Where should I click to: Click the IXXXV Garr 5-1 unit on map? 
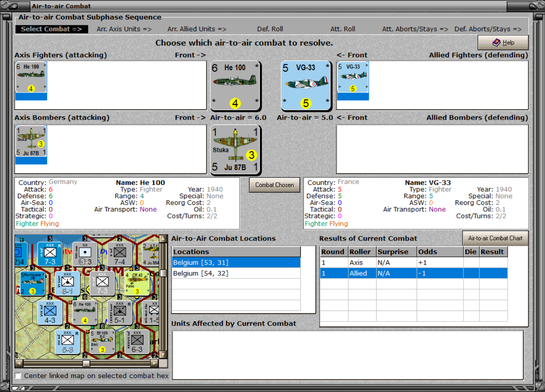(120, 313)
